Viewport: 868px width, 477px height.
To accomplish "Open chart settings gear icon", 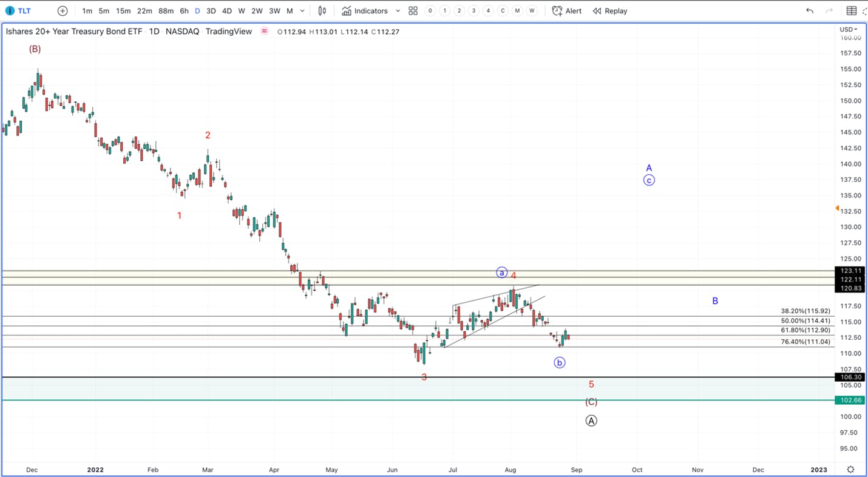I will [x=851, y=470].
